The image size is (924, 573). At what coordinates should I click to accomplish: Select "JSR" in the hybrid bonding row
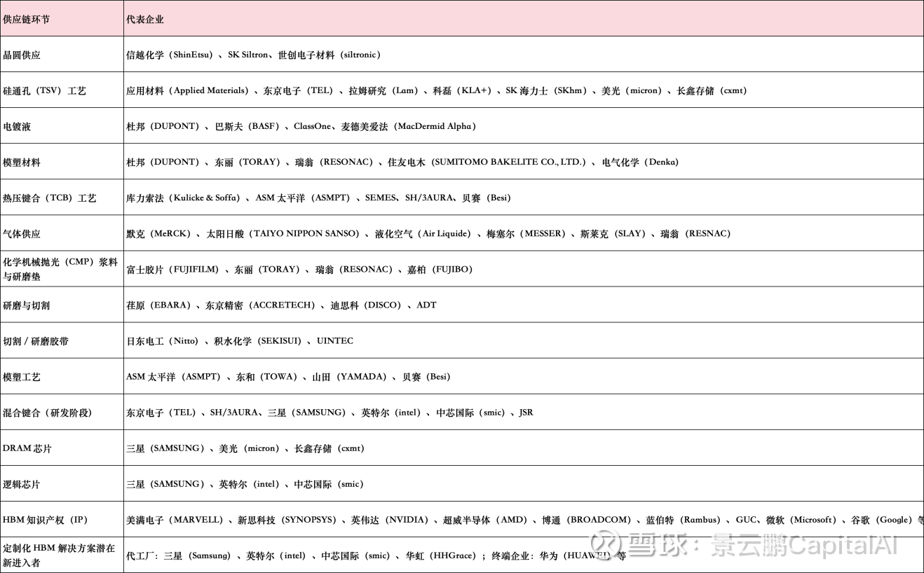[526, 412]
